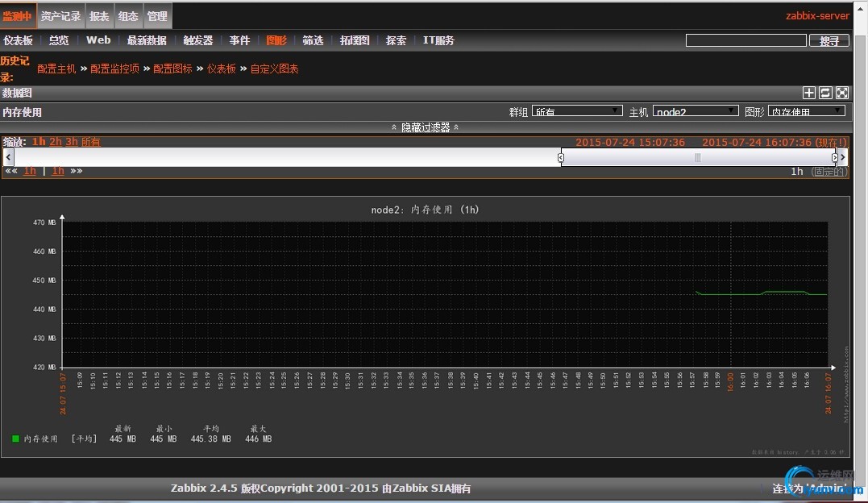Toggle the 固定的 (fixed) period setting
The height and width of the screenshot is (503, 868).
coord(829,172)
